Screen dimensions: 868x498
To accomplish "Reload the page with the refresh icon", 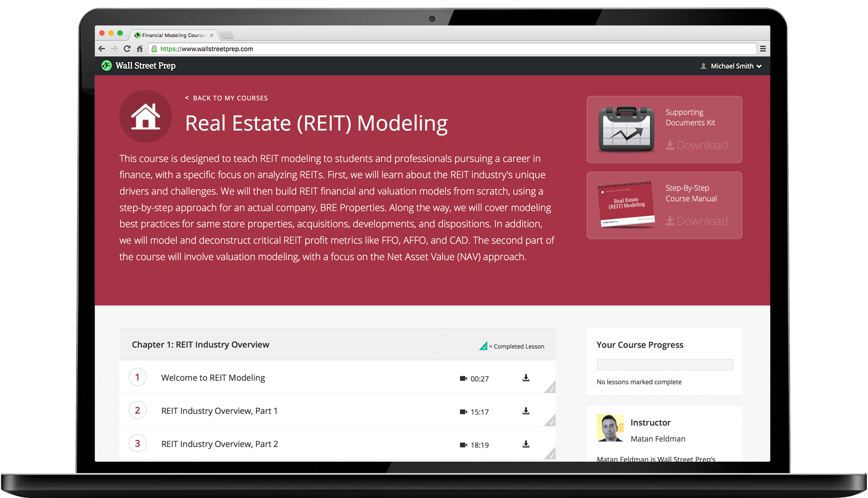I will tap(127, 49).
